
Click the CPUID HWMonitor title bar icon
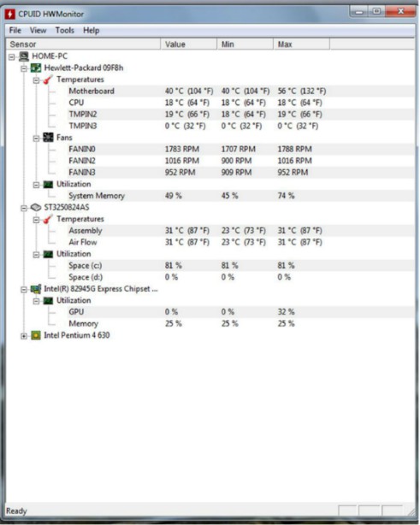(10, 14)
